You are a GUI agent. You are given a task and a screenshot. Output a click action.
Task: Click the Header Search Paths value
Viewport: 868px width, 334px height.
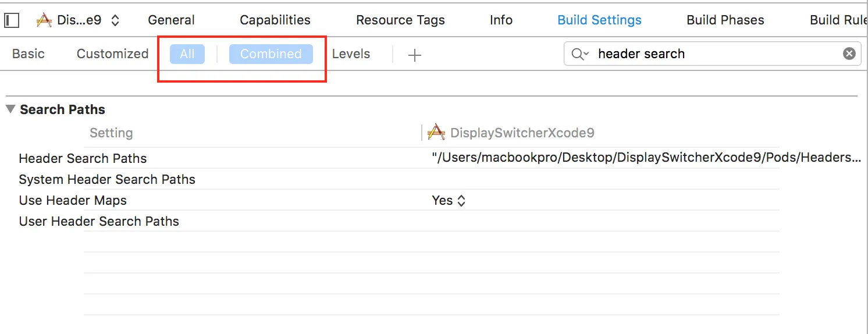point(646,158)
